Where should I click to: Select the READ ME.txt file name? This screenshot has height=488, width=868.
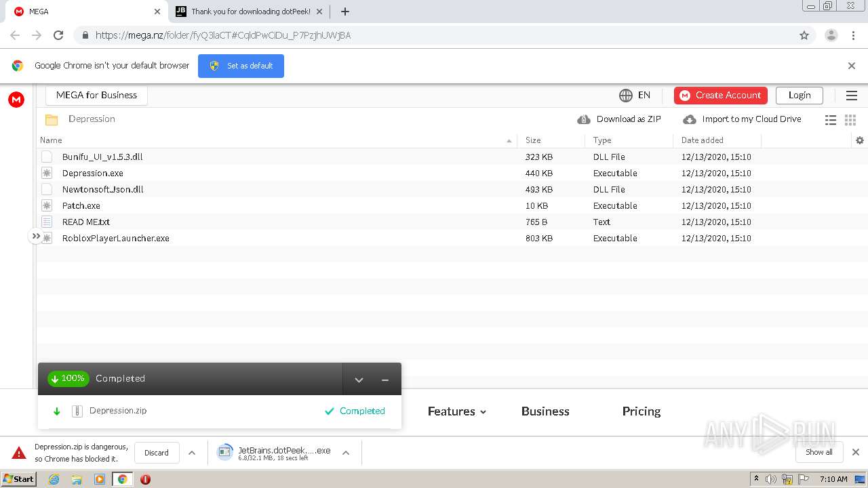point(86,222)
